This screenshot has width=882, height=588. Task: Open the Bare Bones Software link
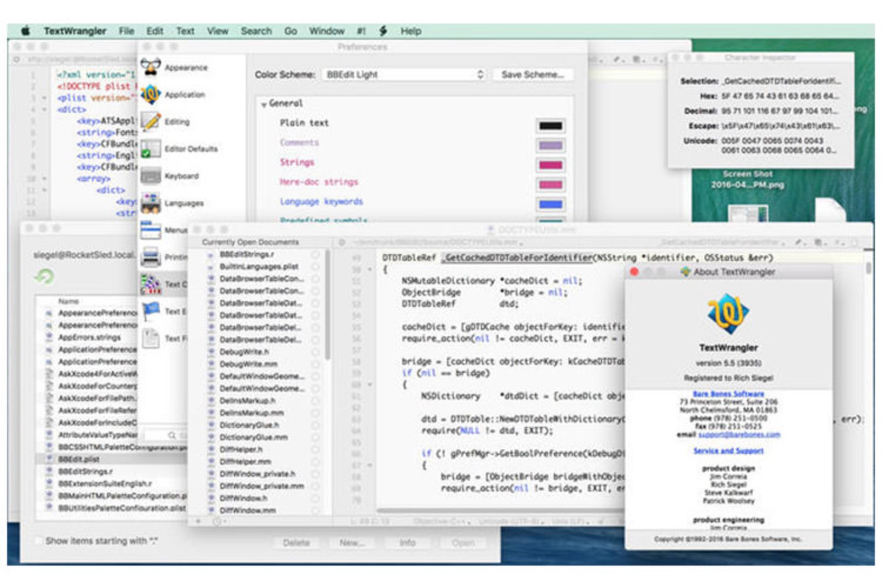tap(729, 394)
